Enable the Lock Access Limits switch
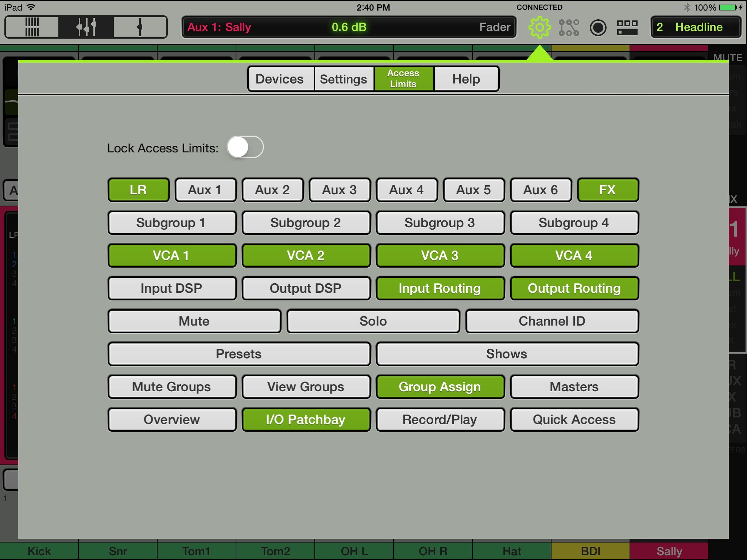 [x=245, y=147]
